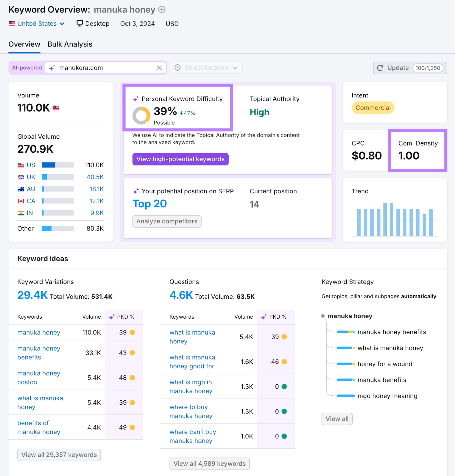
Task: Open the manuka honey keyword variation link
Action: tap(39, 332)
